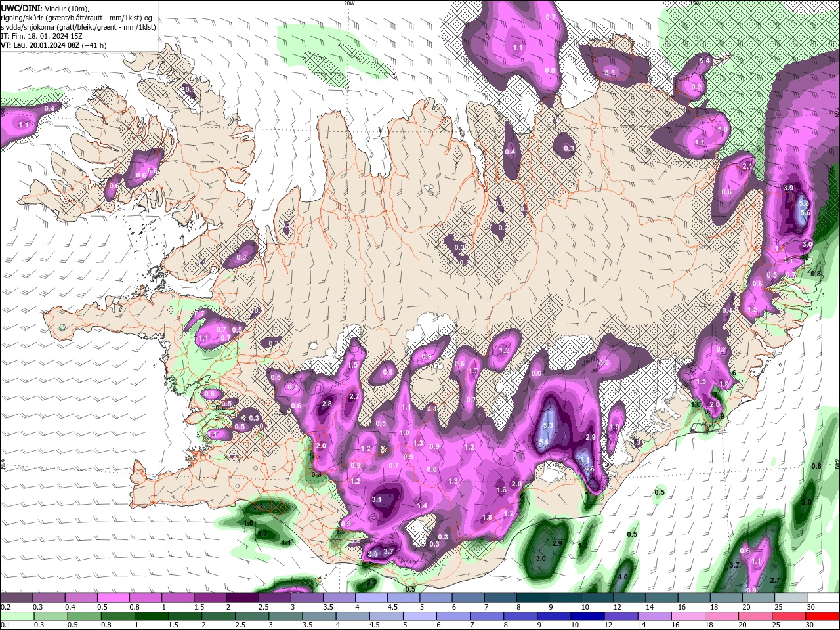This screenshot has width=840, height=630.
Task: Click the pink 16 swatch in lower legend
Action: 689,616
